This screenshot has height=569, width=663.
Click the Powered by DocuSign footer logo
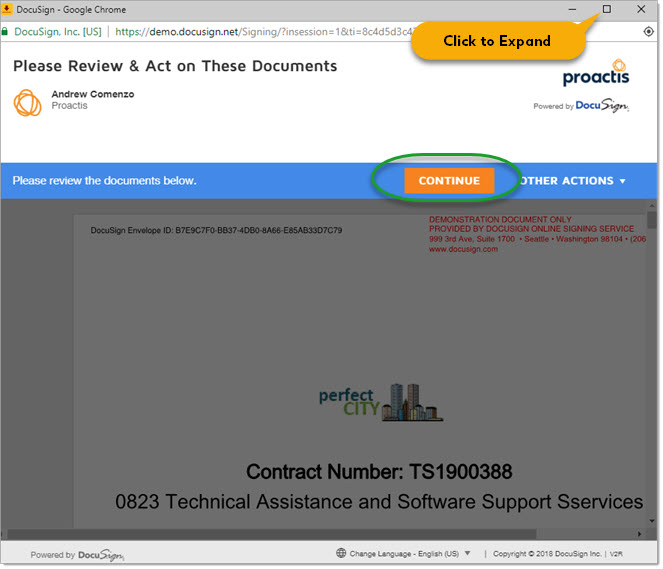click(x=77, y=555)
